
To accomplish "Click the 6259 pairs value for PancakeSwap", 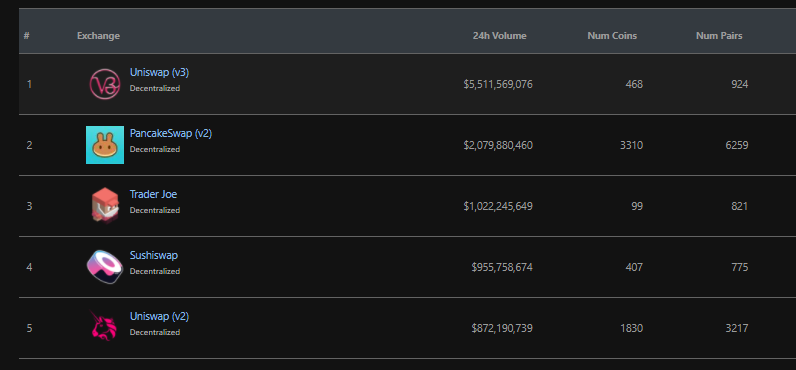I will pos(737,146).
